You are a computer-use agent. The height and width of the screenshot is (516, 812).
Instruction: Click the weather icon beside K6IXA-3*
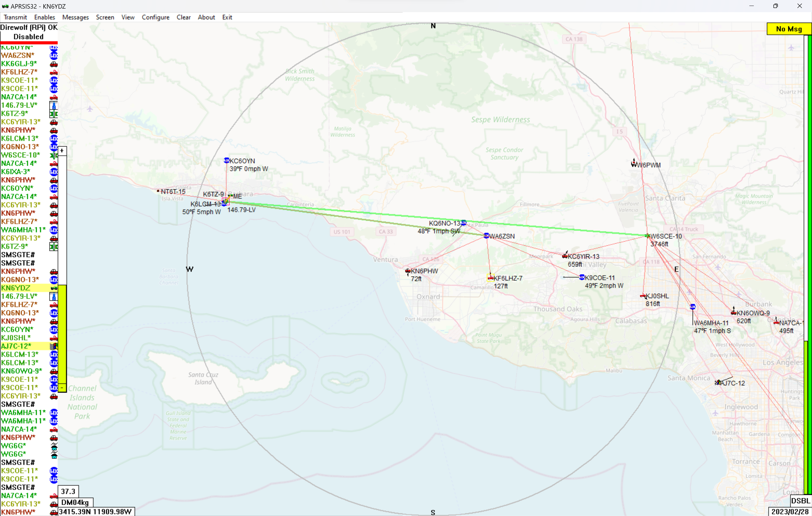(x=54, y=172)
